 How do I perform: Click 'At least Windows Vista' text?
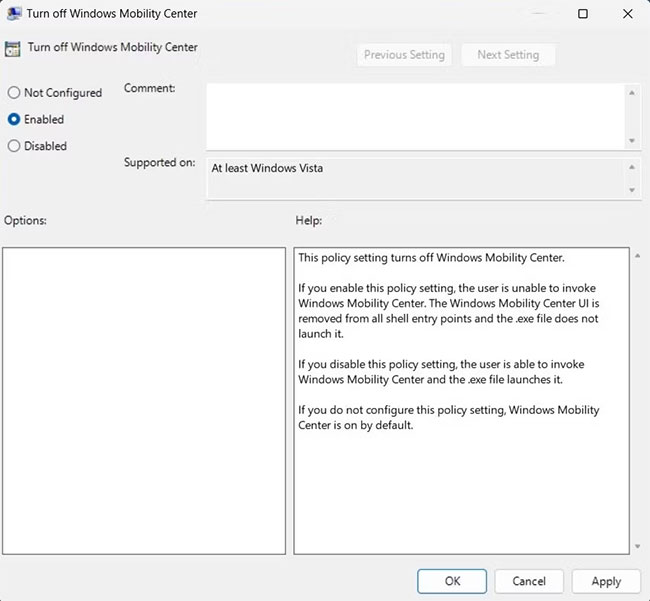(x=267, y=168)
